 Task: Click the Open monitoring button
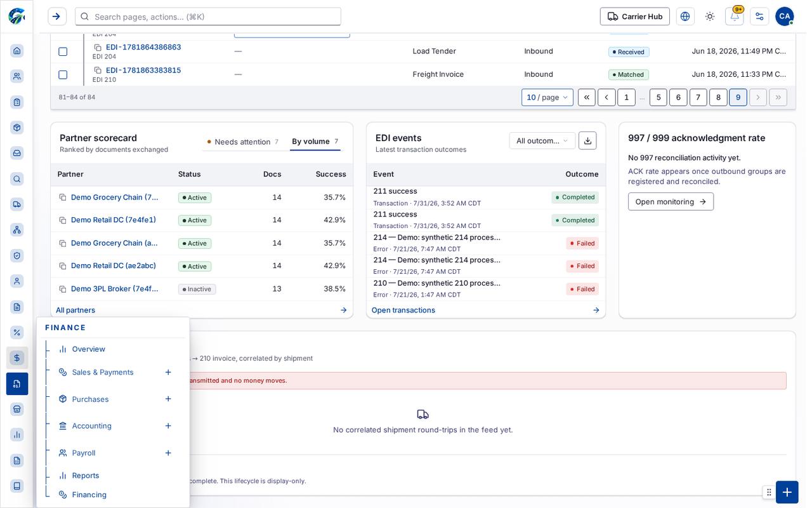[671, 202]
